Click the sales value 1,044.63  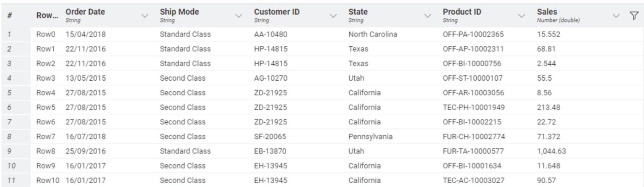pyautogui.click(x=551, y=151)
